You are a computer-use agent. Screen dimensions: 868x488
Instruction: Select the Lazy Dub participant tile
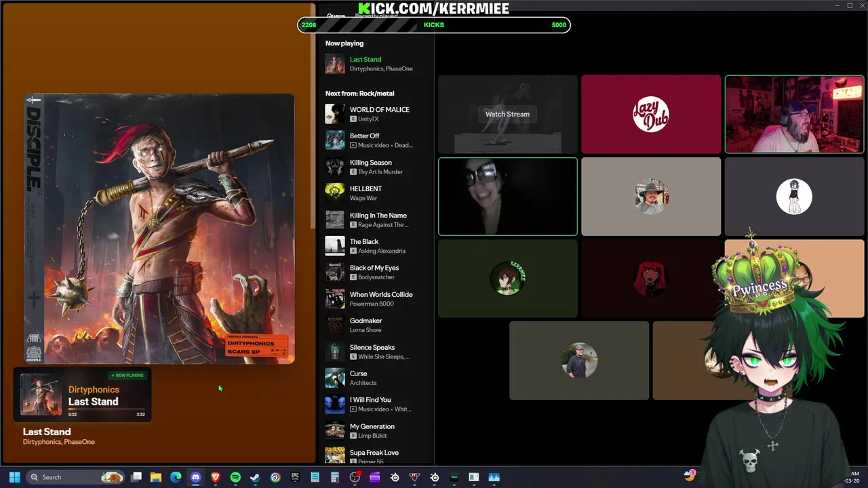[651, 114]
